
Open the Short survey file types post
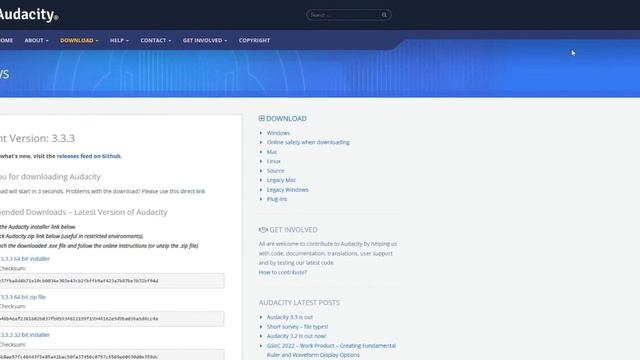point(298,327)
